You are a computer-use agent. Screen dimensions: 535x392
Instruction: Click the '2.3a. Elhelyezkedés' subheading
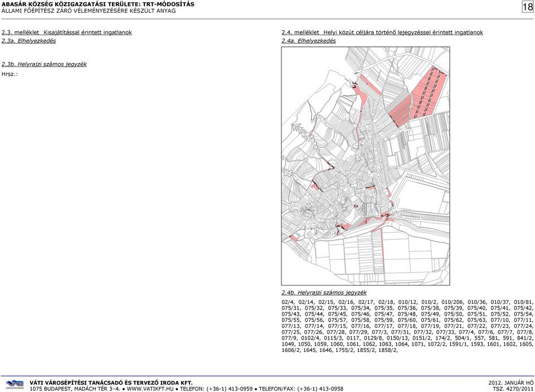(x=29, y=41)
